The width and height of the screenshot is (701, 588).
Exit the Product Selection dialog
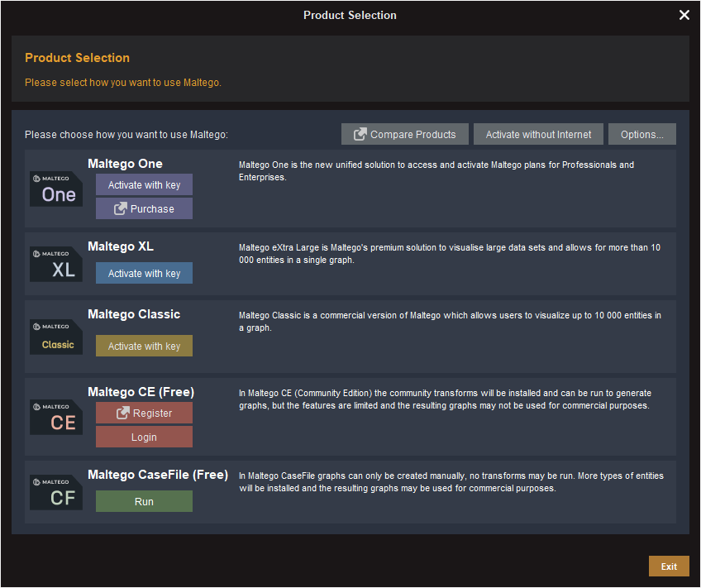669,566
